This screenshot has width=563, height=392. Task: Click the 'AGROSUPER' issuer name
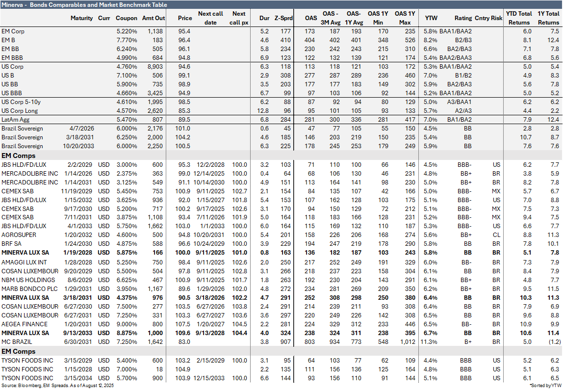pyautogui.click(x=19, y=235)
